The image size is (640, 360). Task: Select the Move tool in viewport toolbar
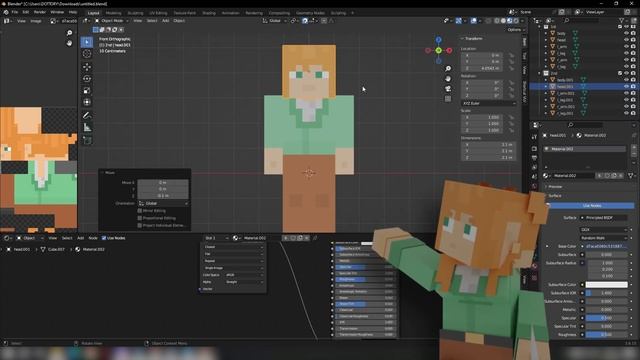pos(87,67)
